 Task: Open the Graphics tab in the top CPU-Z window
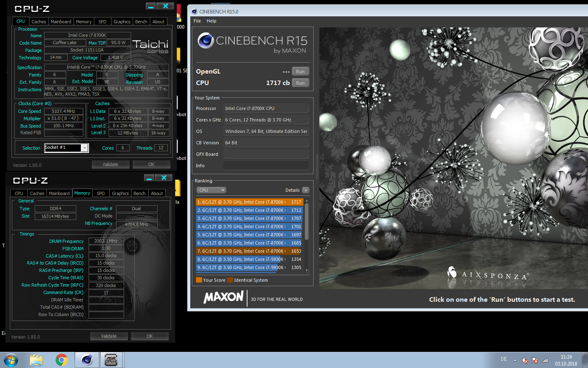click(x=122, y=22)
